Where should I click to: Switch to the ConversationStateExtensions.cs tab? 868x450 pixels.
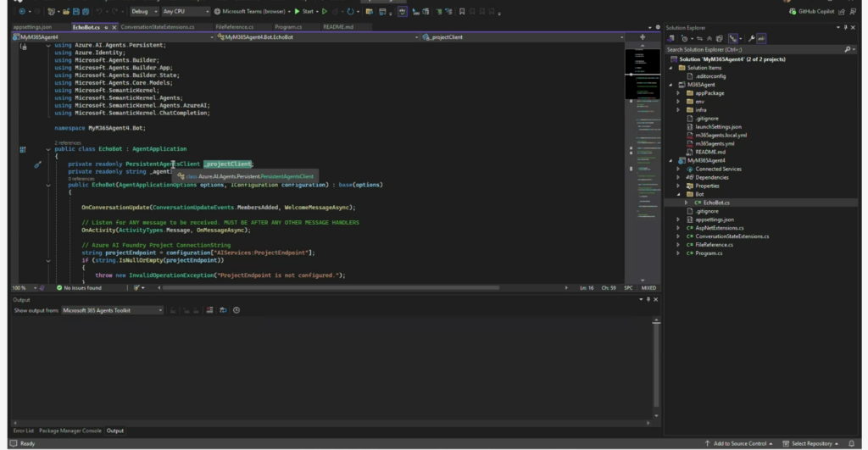158,26
